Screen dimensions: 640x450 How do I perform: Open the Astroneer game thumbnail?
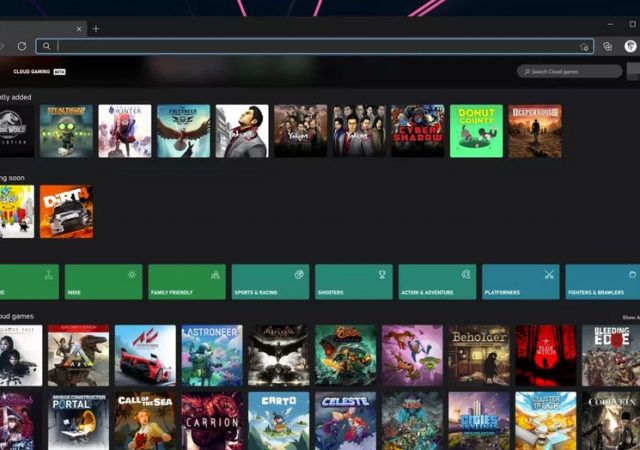212,355
